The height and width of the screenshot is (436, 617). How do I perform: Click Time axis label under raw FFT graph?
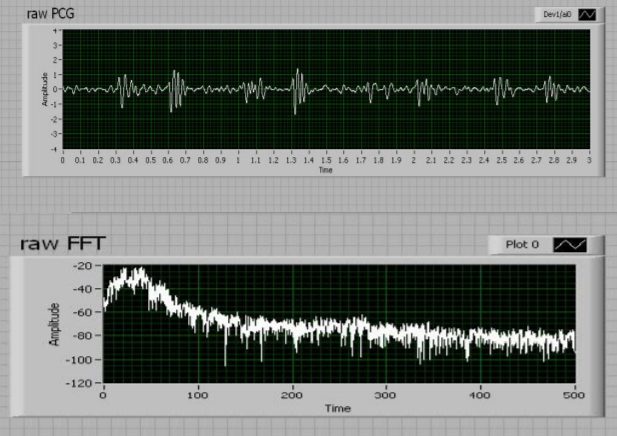pyautogui.click(x=336, y=408)
